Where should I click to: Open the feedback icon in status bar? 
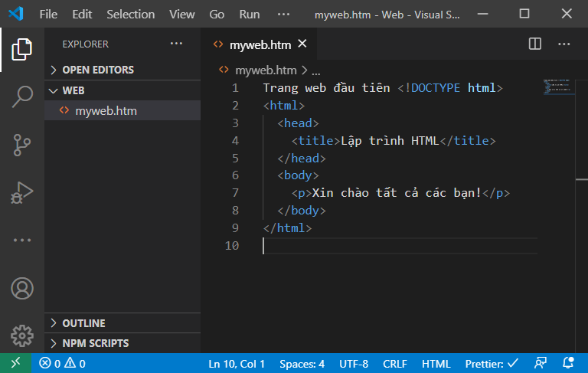pyautogui.click(x=540, y=363)
